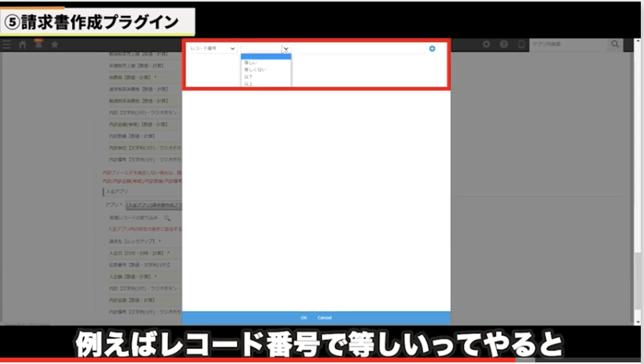The image size is (644, 364).
Task: Click the help question mark icon
Action: pos(504,45)
